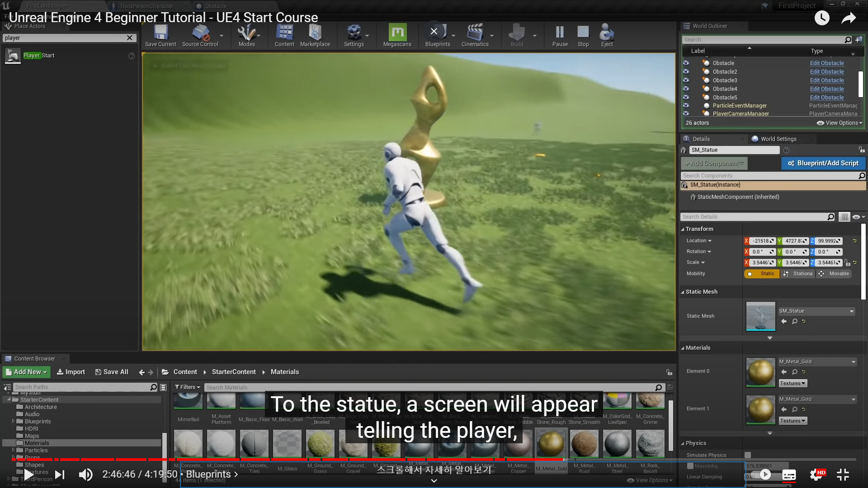This screenshot has width=868, height=488.
Task: Switch to the World Settings tab
Action: pos(778,139)
